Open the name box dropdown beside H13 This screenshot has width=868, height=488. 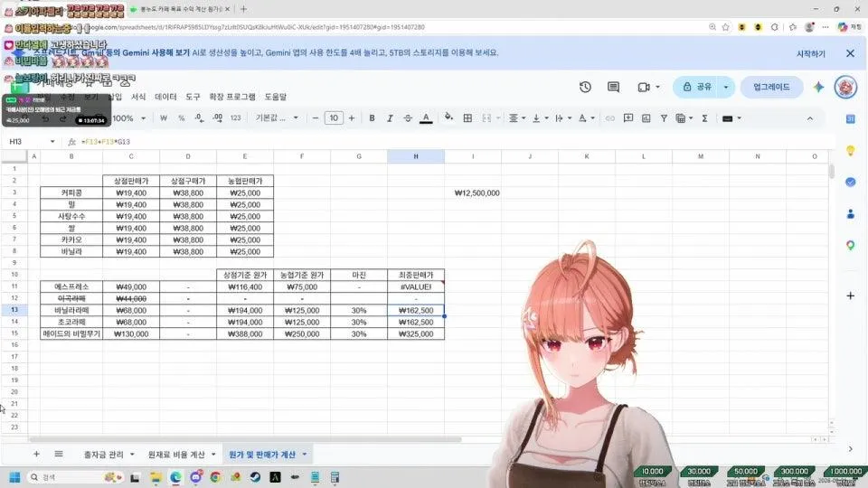[x=52, y=142]
